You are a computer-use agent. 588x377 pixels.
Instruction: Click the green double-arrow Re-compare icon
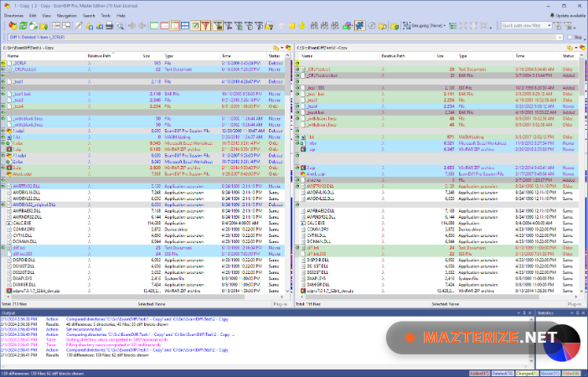coord(23,25)
